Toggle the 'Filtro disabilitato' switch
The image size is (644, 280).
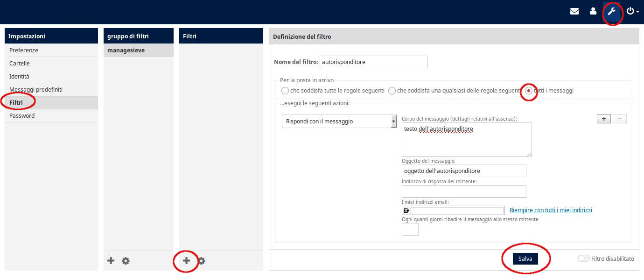(x=583, y=258)
